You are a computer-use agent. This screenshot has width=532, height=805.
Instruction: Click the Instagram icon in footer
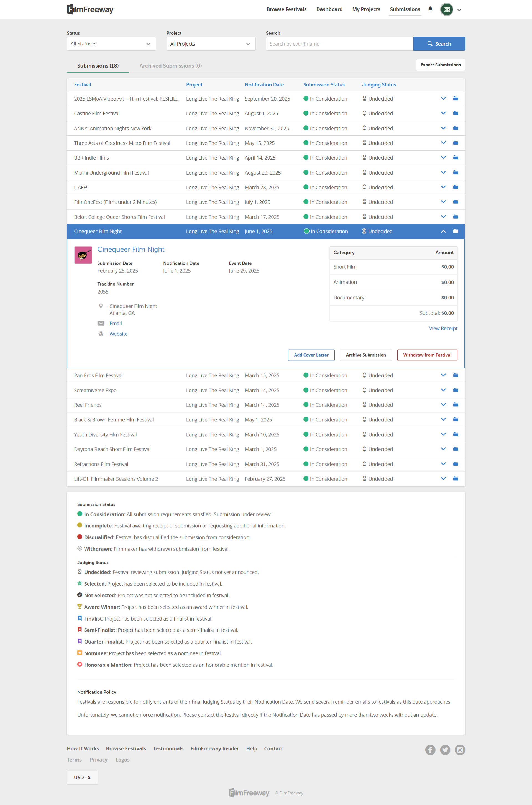coord(460,750)
